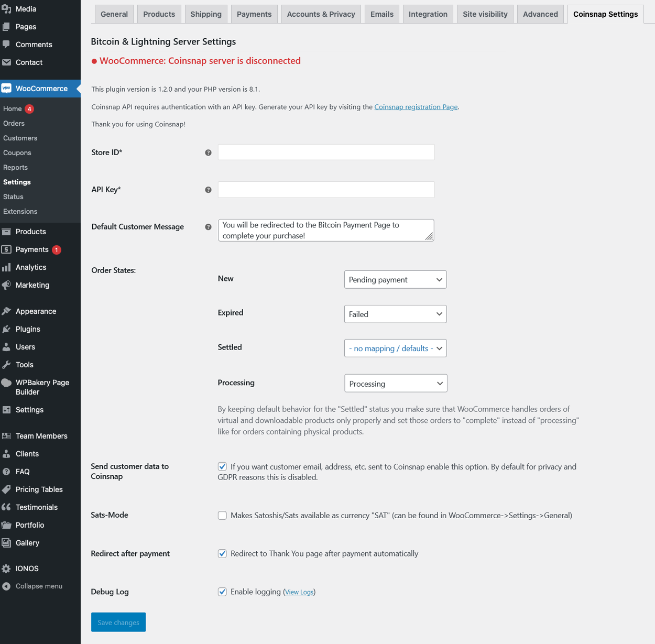Click the sidebar Settings sliders icon
The image size is (655, 644).
(x=6, y=410)
